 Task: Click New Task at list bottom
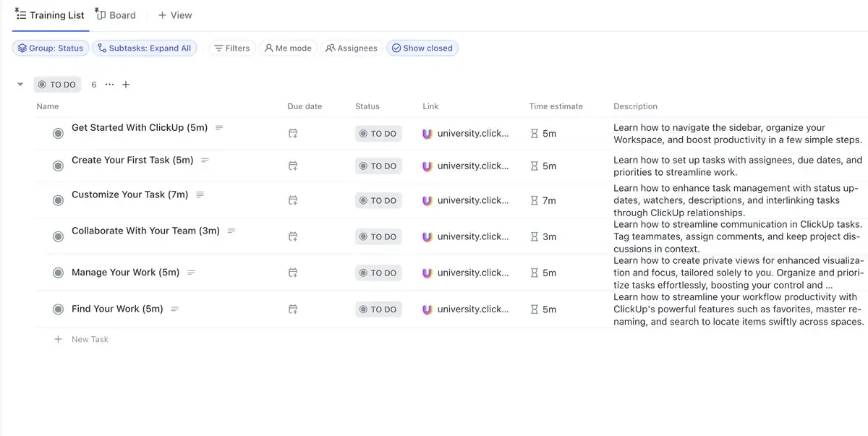(x=82, y=339)
